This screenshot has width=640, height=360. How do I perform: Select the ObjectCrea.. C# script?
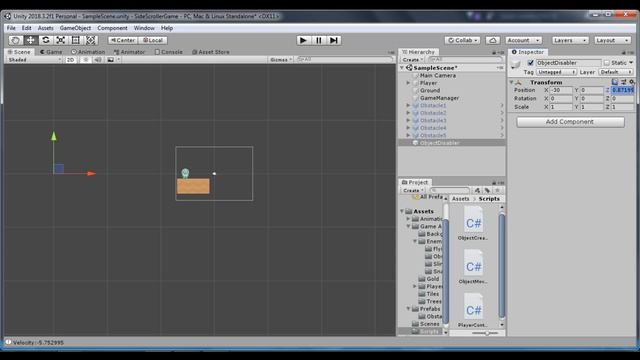(x=473, y=224)
